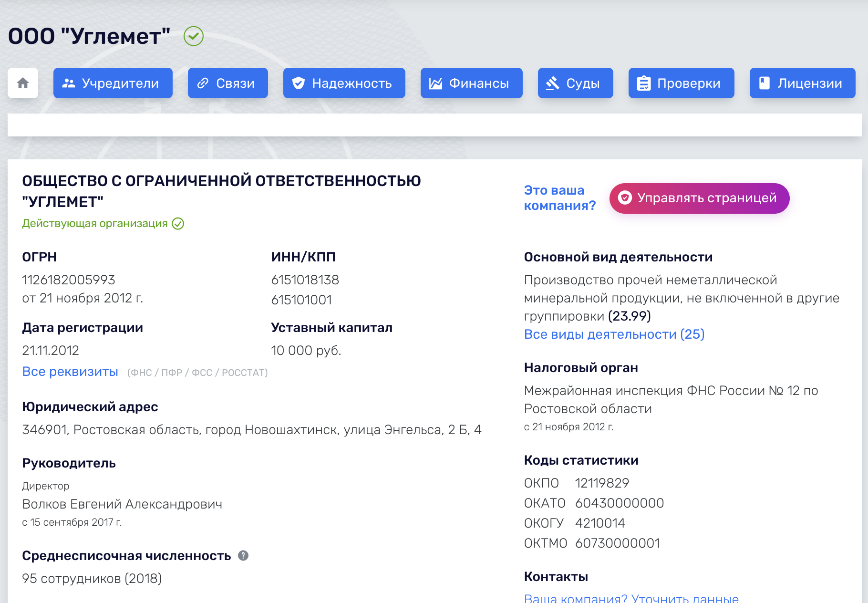Switch to the Проверки tab
The width and height of the screenshot is (868, 603).
(x=682, y=83)
